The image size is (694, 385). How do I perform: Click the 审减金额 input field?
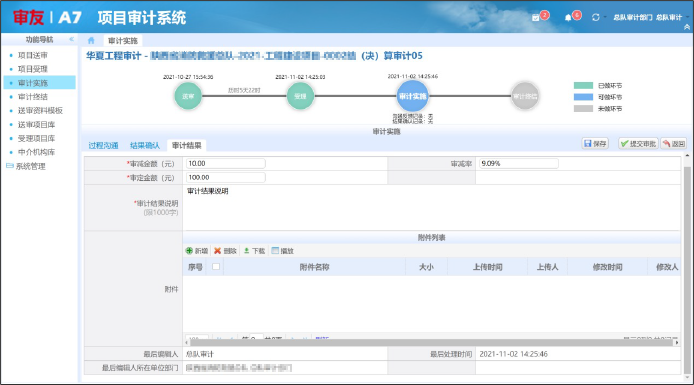(x=226, y=163)
